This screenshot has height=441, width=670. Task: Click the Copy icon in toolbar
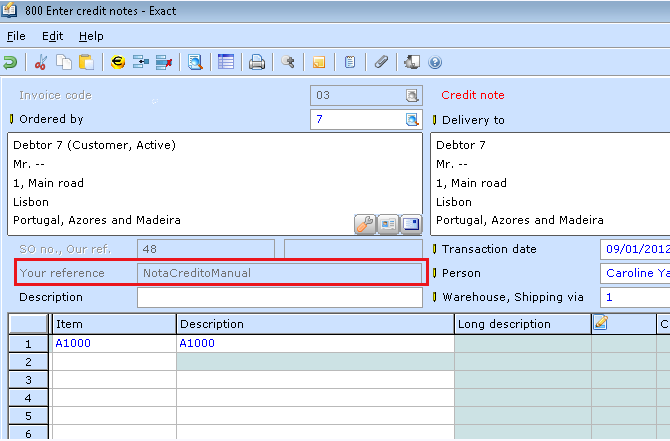pyautogui.click(x=64, y=62)
